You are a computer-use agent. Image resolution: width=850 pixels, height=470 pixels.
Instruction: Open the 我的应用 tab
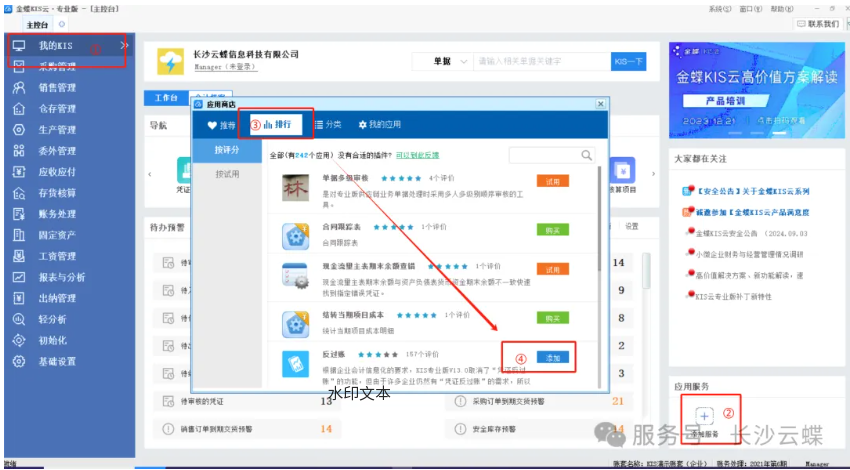coord(379,125)
